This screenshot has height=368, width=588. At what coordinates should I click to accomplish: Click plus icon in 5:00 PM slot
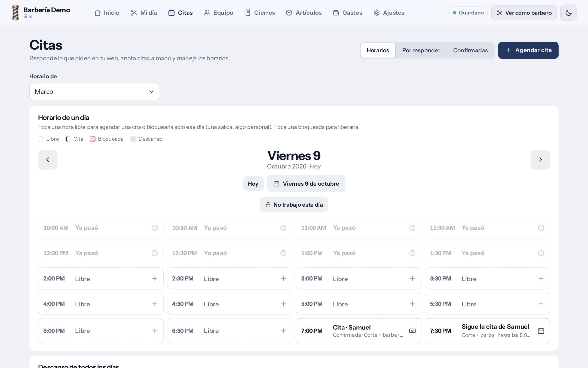point(412,304)
